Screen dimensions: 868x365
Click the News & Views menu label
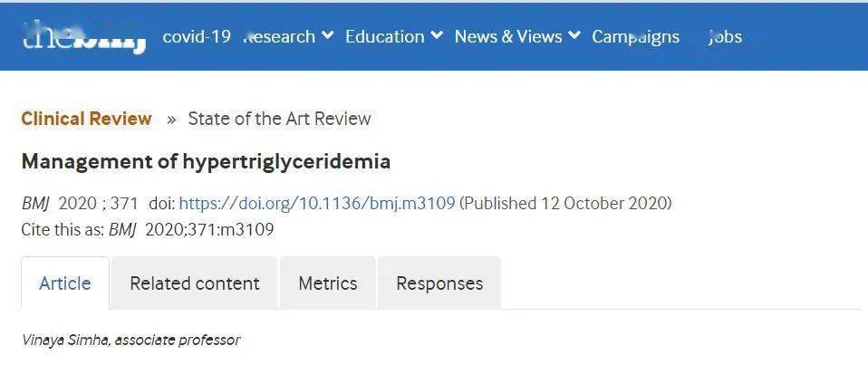coord(508,37)
